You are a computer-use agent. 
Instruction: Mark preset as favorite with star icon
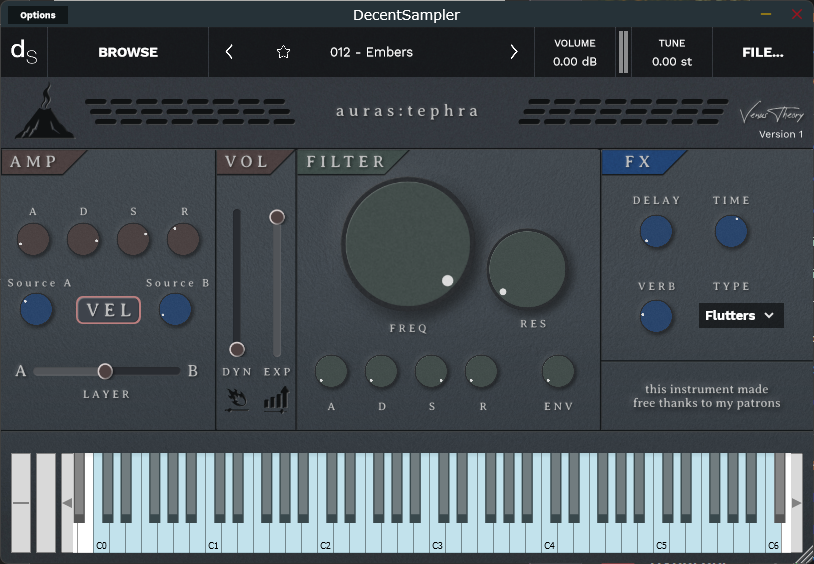(x=283, y=52)
